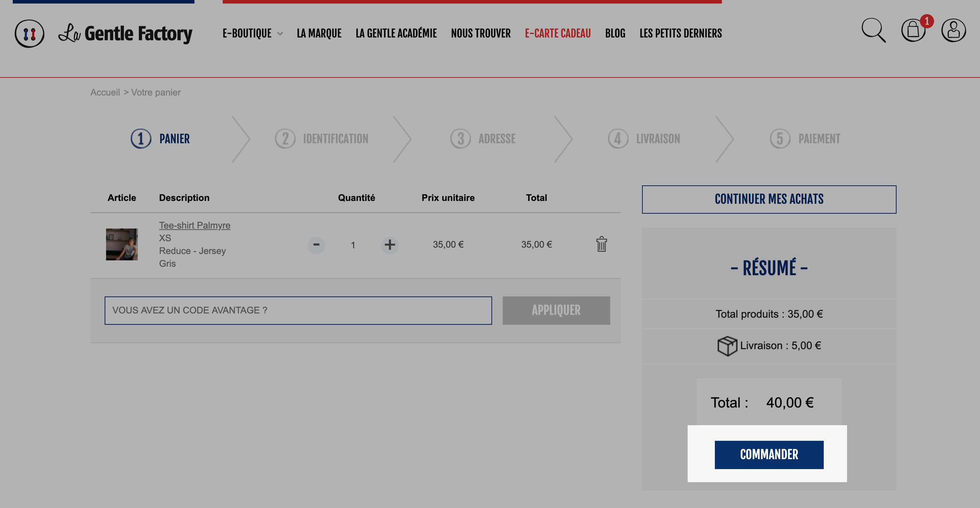The width and height of the screenshot is (980, 508).
Task: Open the E-Carte Cadeau link
Action: [x=558, y=34]
